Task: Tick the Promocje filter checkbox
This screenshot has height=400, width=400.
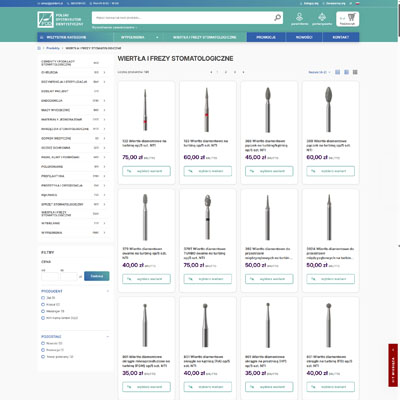Action: point(43,350)
